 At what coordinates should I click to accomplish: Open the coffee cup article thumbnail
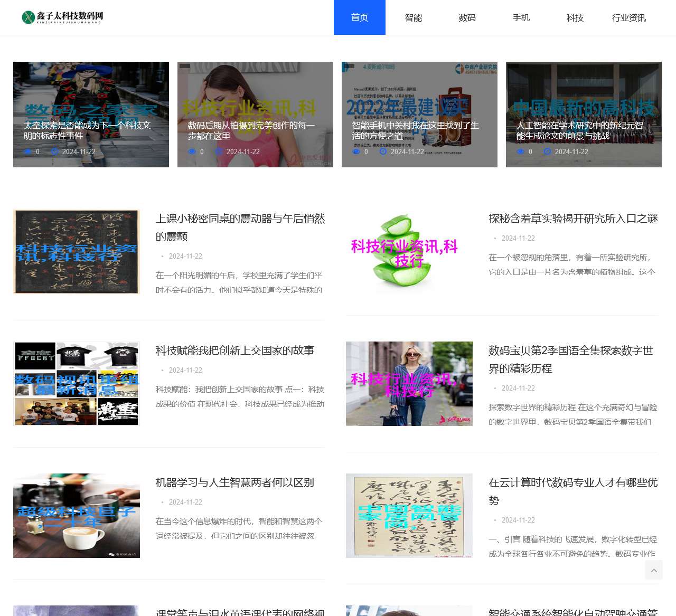click(x=77, y=516)
